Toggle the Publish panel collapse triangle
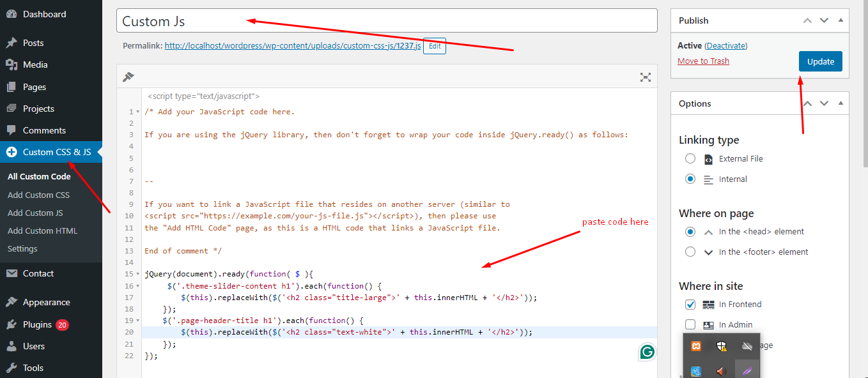This screenshot has width=868, height=378. coord(841,20)
